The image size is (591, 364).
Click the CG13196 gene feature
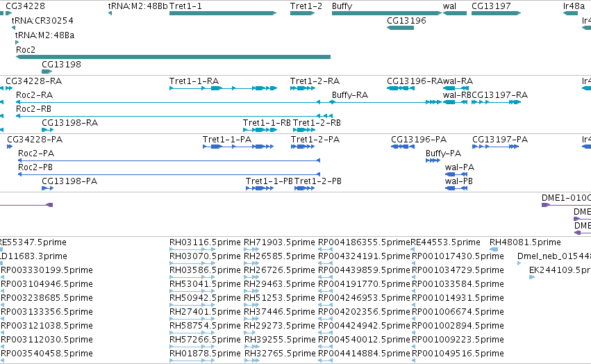tap(400, 28)
